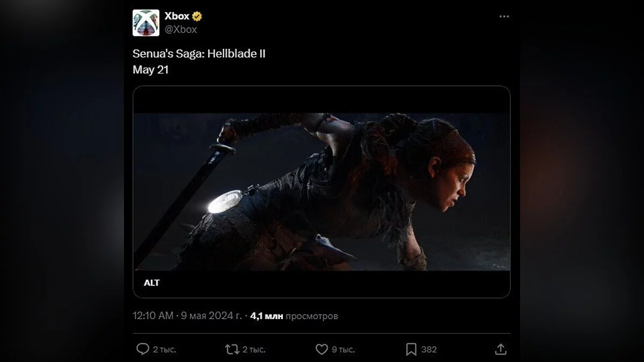The image size is (644, 362).
Task: Open the Hellblade II image of Senua
Action: pyautogui.click(x=321, y=191)
